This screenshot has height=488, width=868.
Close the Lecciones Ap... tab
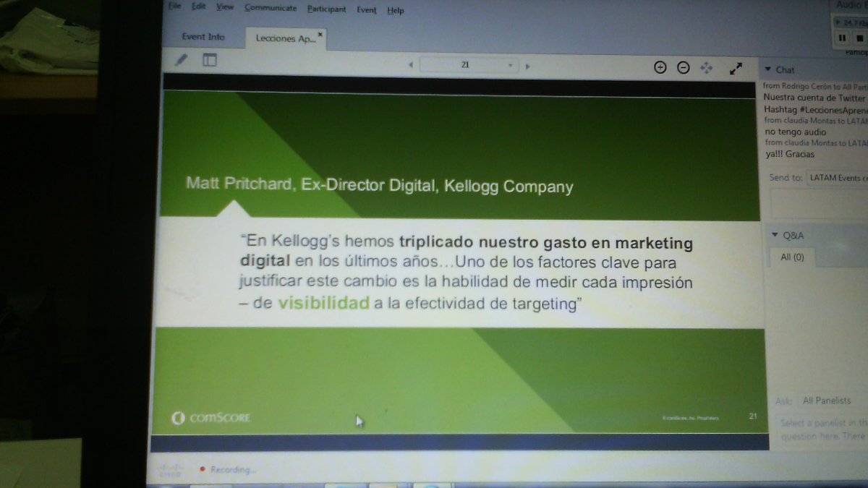320,33
